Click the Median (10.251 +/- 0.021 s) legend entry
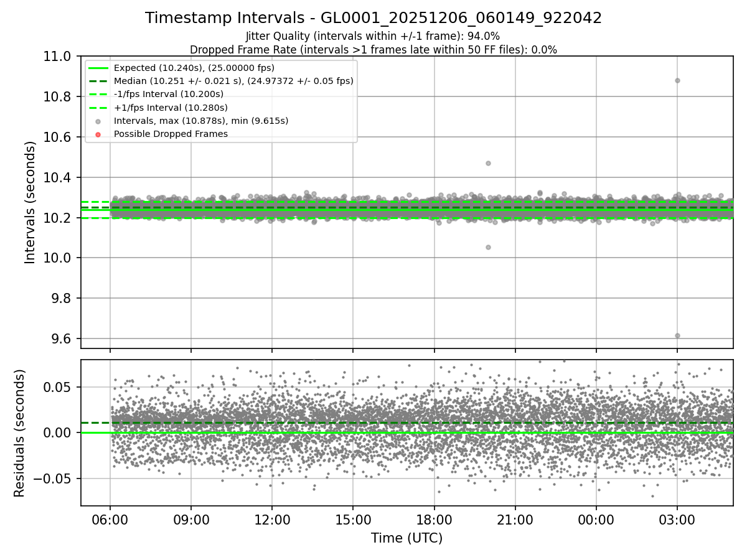The width and height of the screenshot is (747, 560). click(x=233, y=81)
